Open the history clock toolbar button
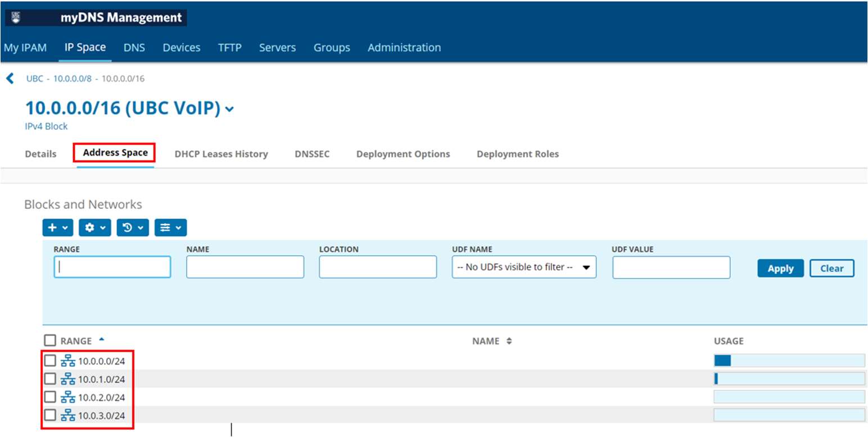 pyautogui.click(x=133, y=227)
